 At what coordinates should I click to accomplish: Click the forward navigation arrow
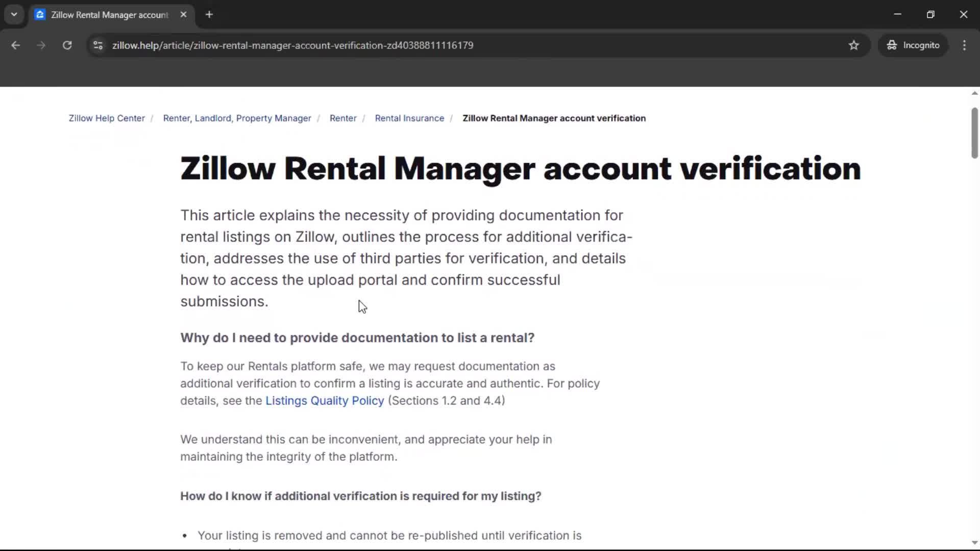click(41, 45)
